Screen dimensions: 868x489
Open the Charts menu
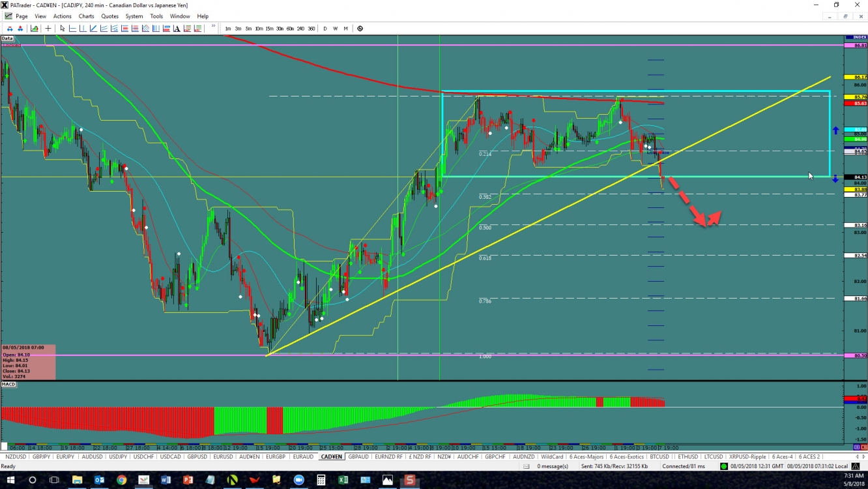pyautogui.click(x=86, y=16)
